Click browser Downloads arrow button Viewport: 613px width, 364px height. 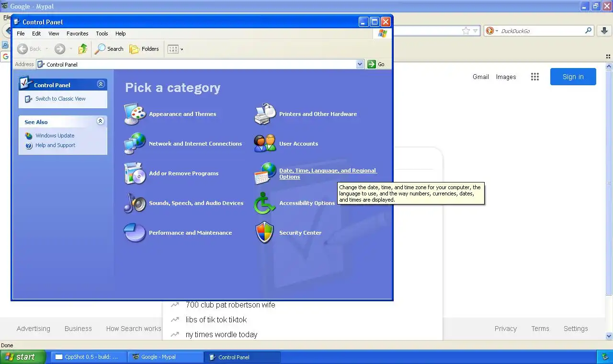(x=604, y=31)
